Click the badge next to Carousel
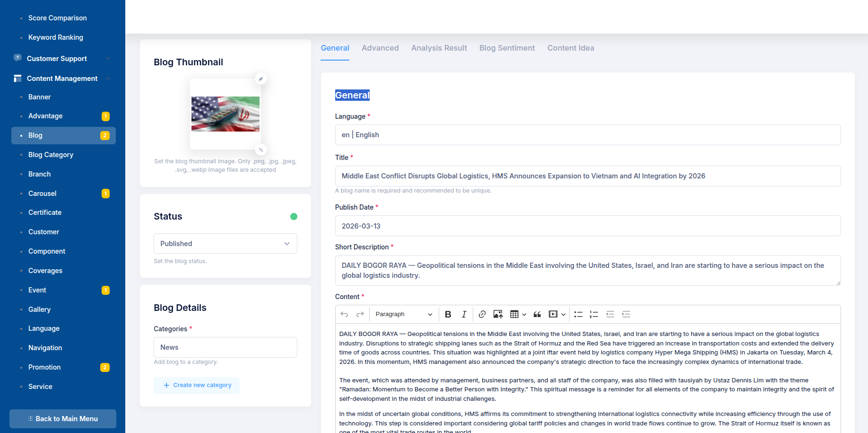The image size is (868, 433). point(105,194)
